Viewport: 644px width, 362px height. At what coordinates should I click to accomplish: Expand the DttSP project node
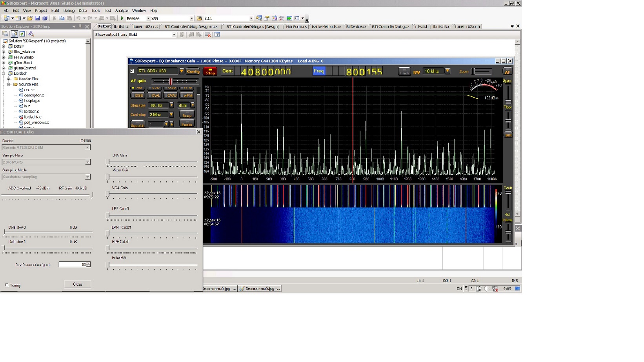(4, 46)
